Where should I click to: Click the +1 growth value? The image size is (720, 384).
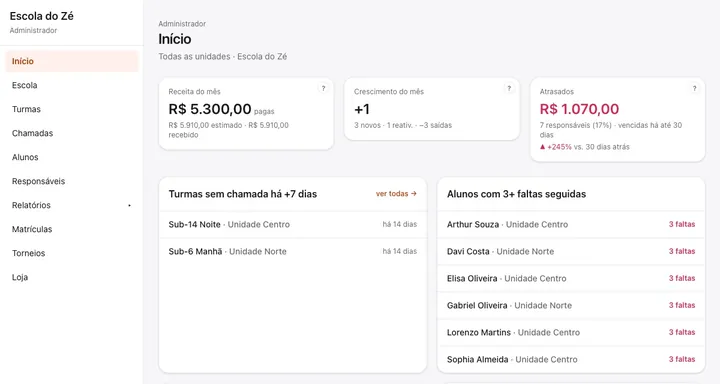362,109
